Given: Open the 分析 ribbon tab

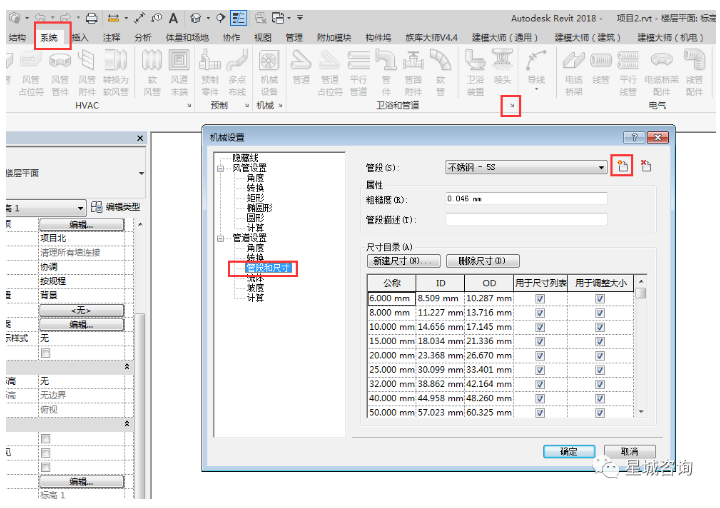Looking at the screenshot, I should pos(143,37).
